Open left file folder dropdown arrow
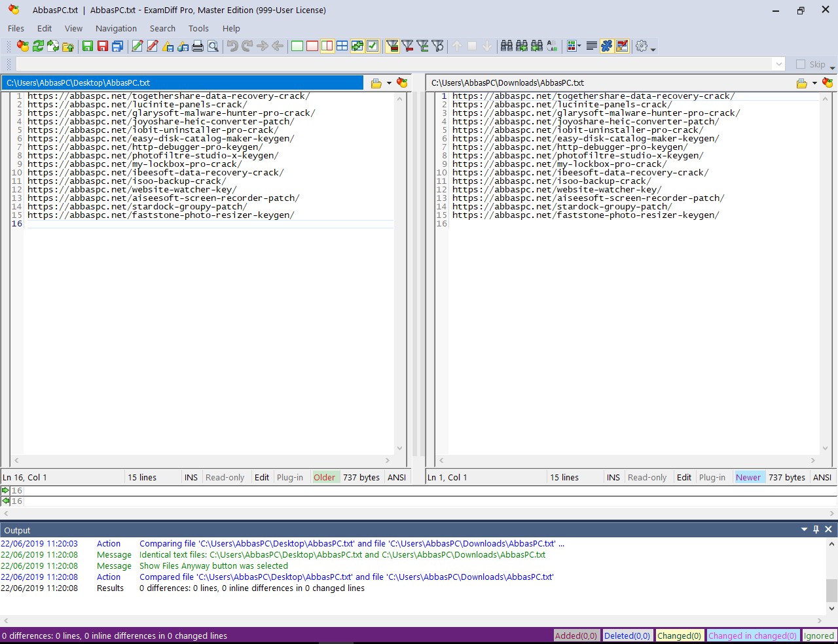The height and width of the screenshot is (644, 838). (x=389, y=83)
